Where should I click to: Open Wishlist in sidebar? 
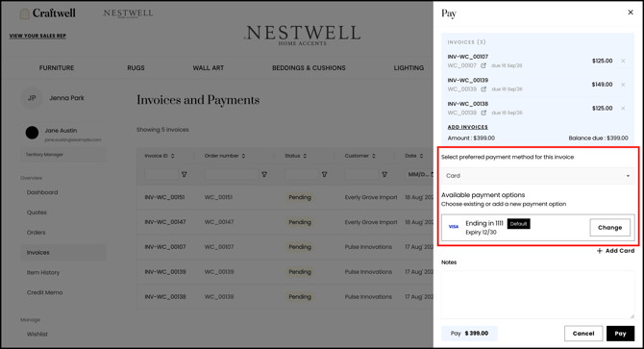pos(37,335)
